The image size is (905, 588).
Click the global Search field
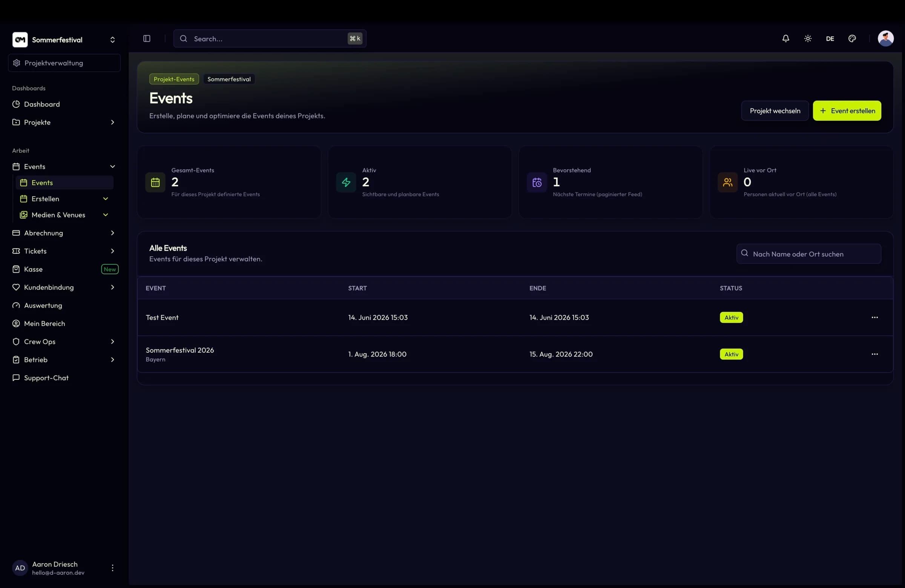pos(270,38)
